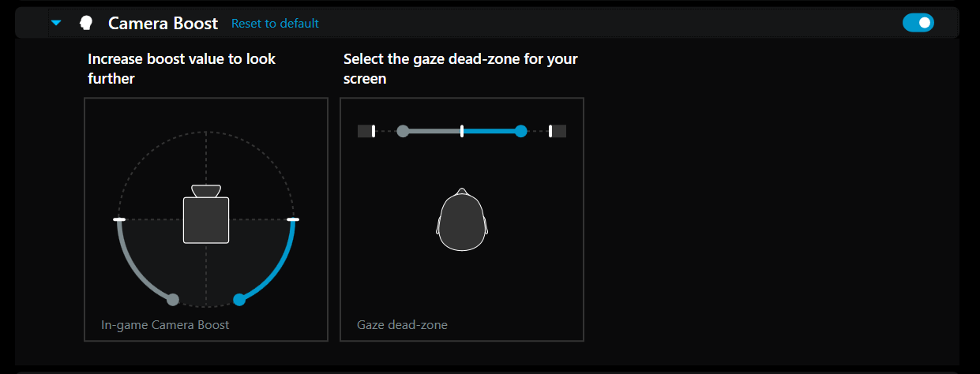Click the In-game Camera Boost label
Screen dimensions: 980x374
165,324
